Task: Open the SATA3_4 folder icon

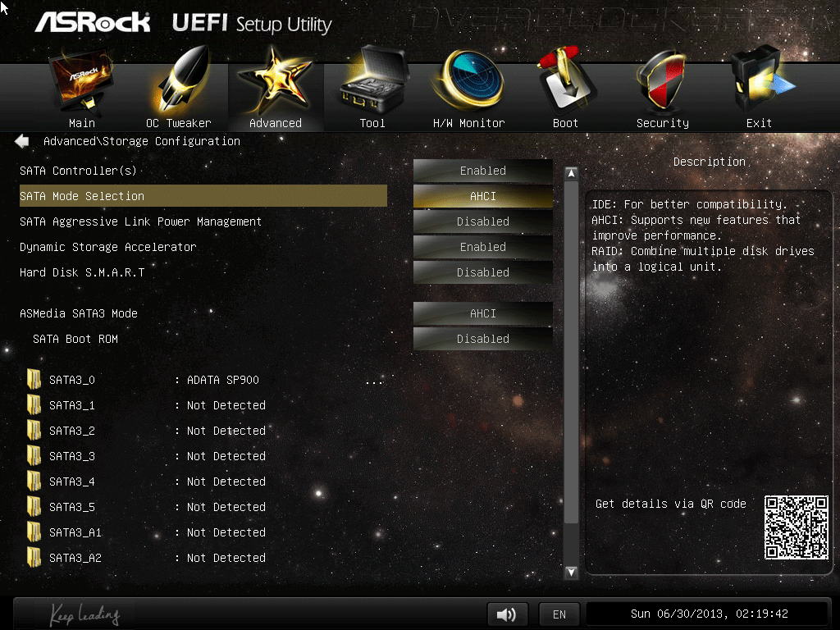Action: click(34, 481)
